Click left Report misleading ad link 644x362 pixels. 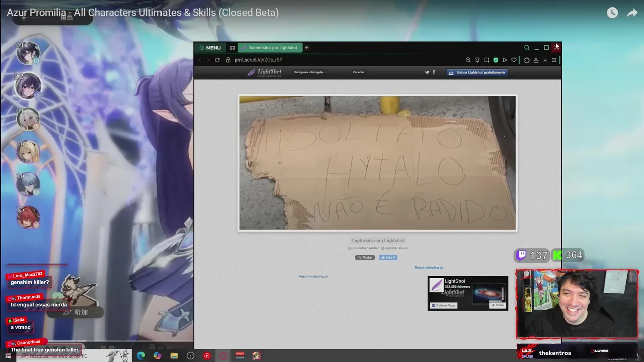313,276
